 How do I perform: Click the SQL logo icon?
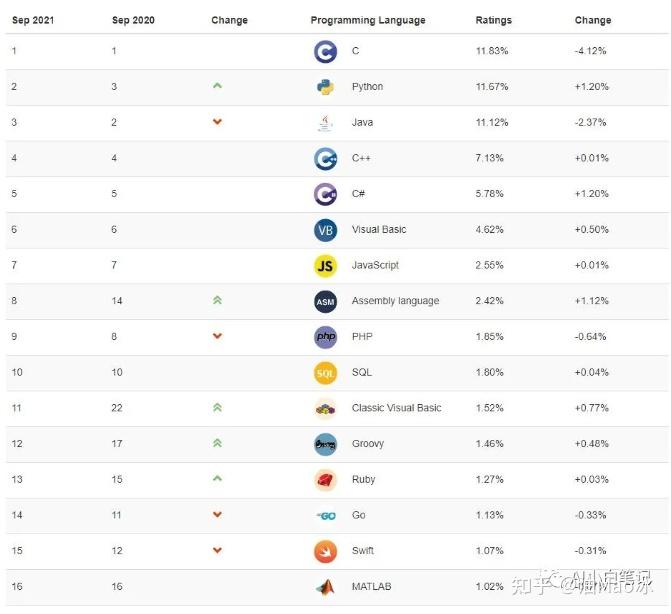tap(325, 372)
